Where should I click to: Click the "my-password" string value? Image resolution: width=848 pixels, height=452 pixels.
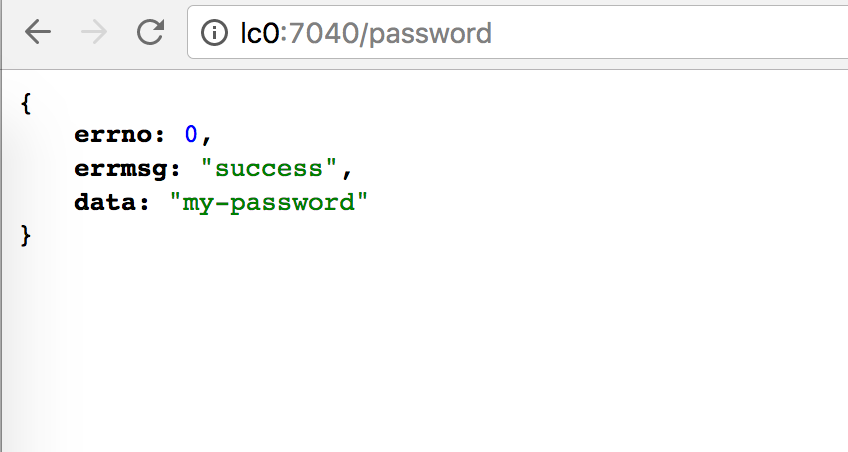270,202
